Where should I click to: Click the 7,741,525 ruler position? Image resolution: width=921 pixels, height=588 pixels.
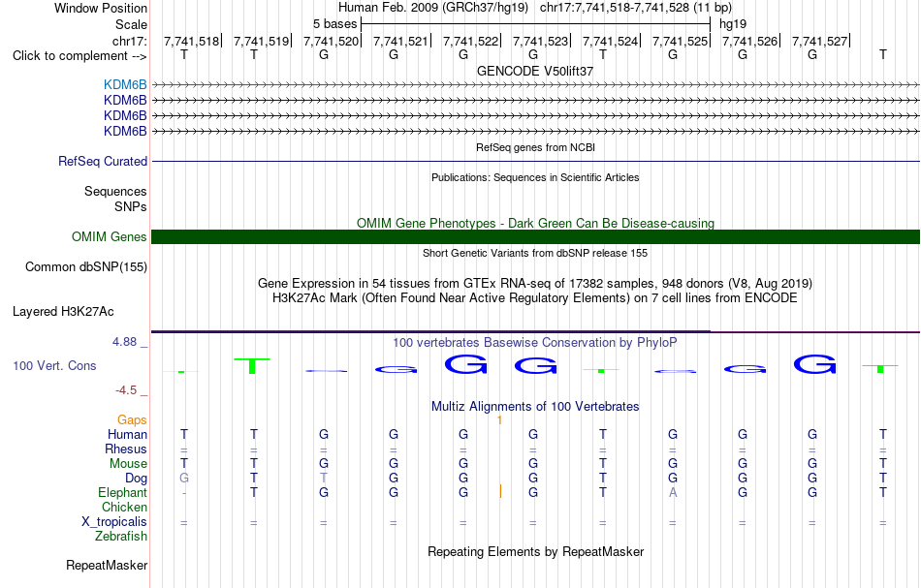tap(680, 41)
